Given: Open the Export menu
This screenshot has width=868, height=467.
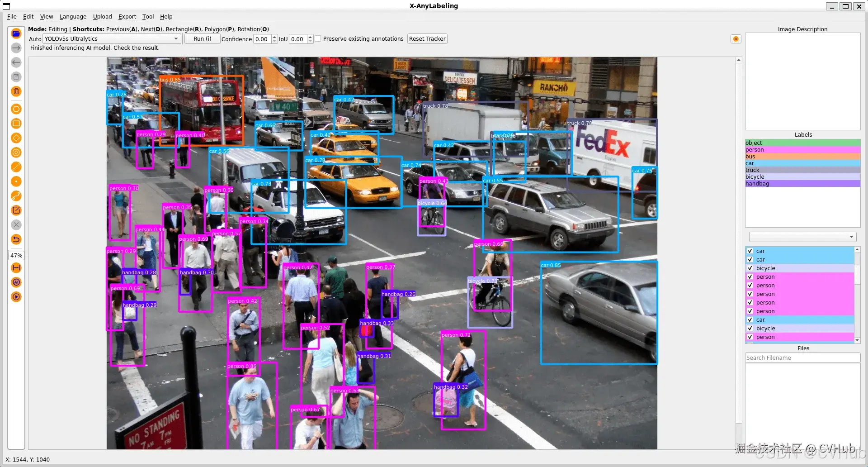Looking at the screenshot, I should (127, 17).
